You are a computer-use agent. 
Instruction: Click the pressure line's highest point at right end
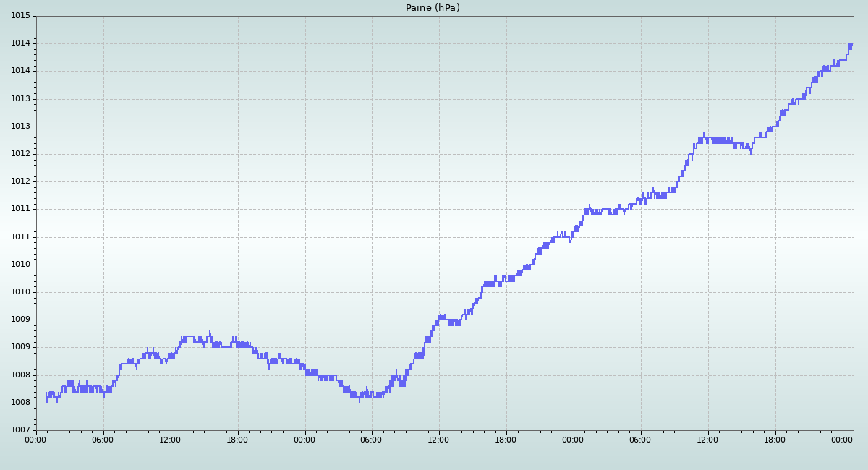(x=851, y=45)
